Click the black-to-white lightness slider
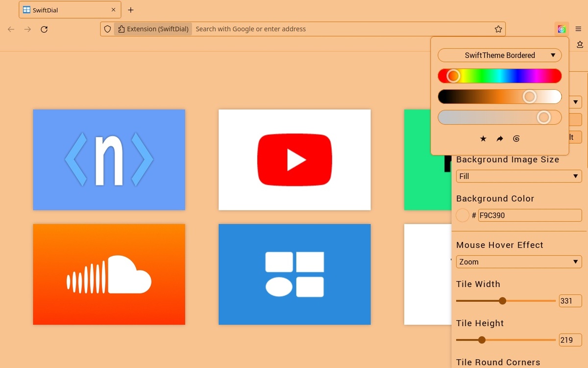588x368 pixels. 500,97
